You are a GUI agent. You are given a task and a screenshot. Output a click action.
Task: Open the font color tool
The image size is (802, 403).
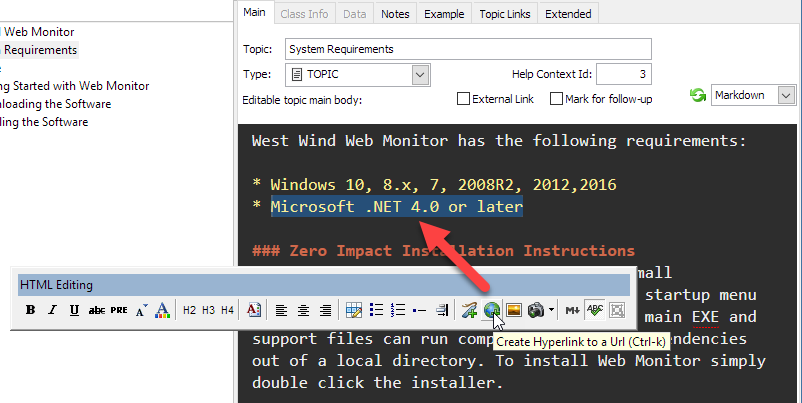point(162,310)
